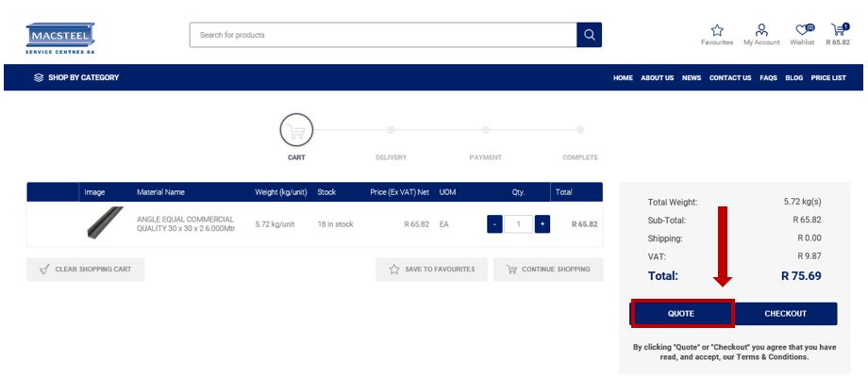The image size is (868, 377).
Task: Click the quantity input field
Action: point(518,224)
